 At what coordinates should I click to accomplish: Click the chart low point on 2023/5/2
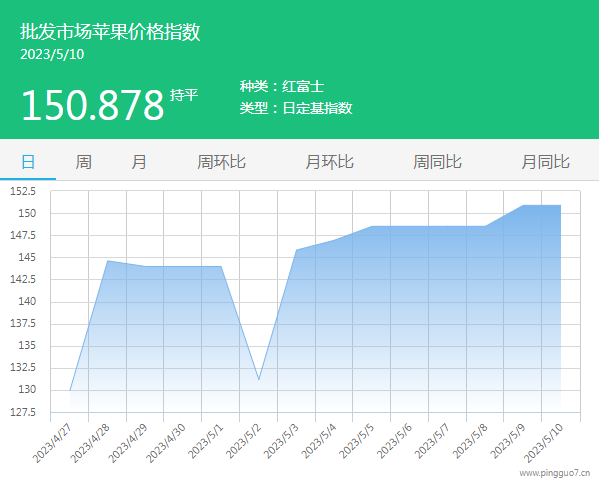click(x=259, y=379)
